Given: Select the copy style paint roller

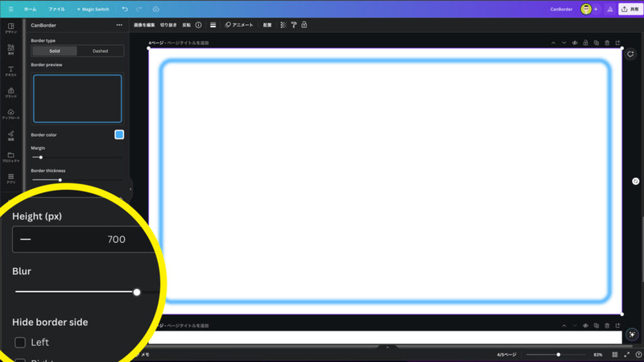Looking at the screenshot, I should (x=294, y=25).
